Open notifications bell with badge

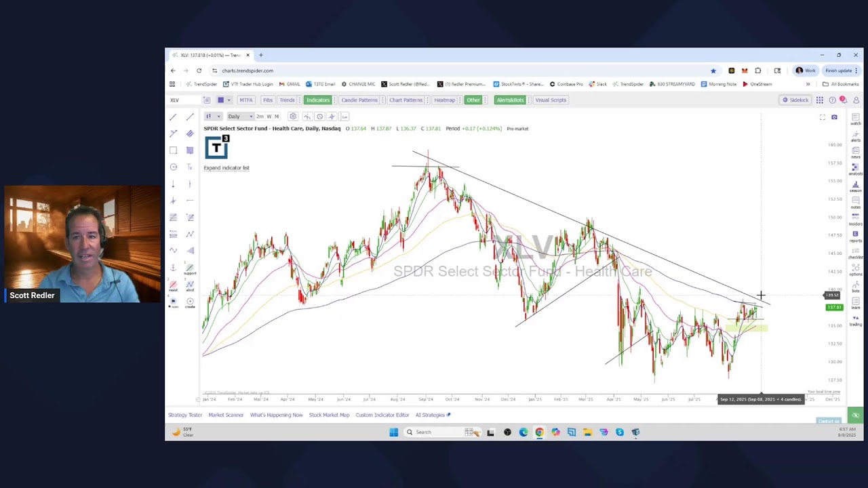pos(843,100)
